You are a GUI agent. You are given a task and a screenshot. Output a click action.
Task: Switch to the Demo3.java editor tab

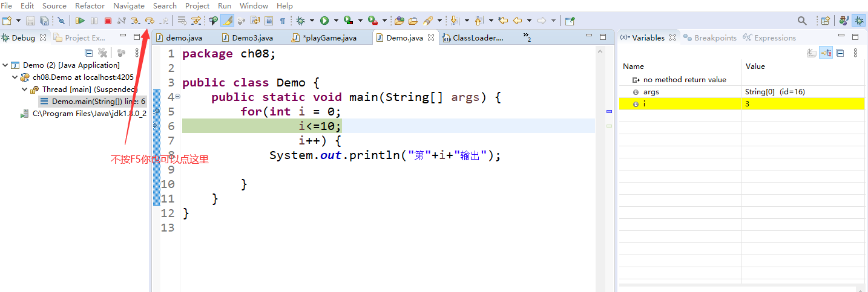(247, 37)
